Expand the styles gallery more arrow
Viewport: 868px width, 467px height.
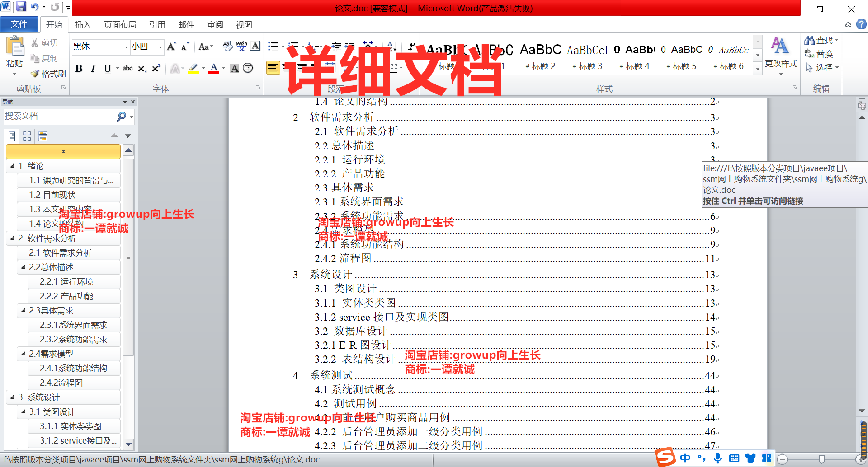click(758, 68)
